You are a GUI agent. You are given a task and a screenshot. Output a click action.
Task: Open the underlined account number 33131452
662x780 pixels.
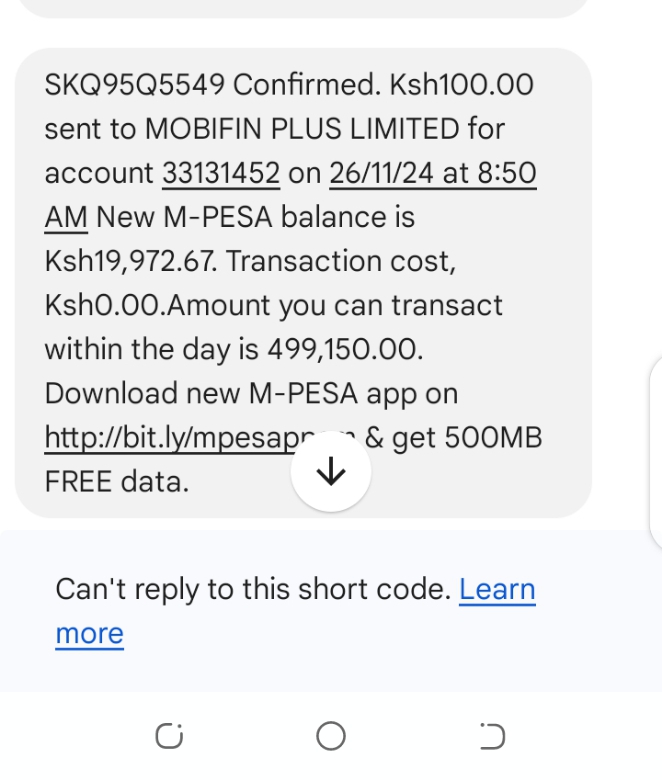220,173
